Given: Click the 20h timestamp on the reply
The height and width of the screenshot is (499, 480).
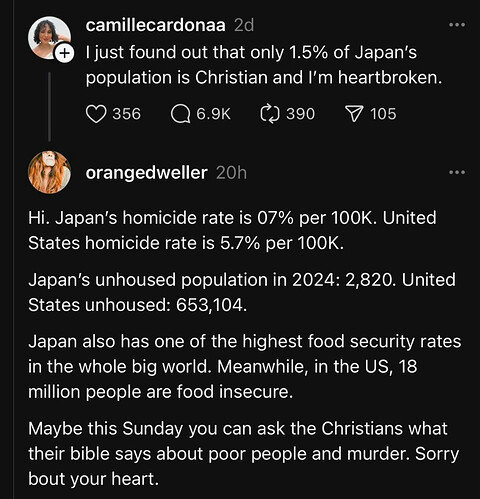Looking at the screenshot, I should [x=231, y=173].
